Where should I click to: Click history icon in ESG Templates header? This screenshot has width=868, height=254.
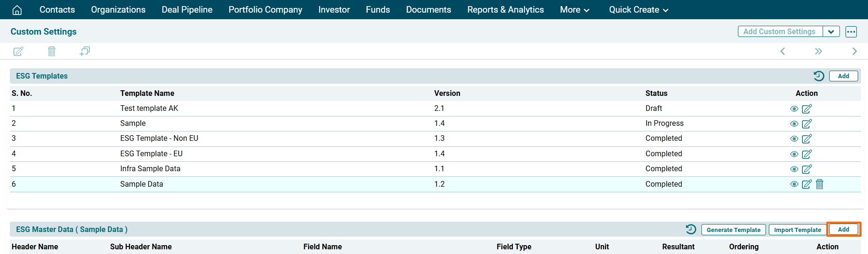pos(818,76)
